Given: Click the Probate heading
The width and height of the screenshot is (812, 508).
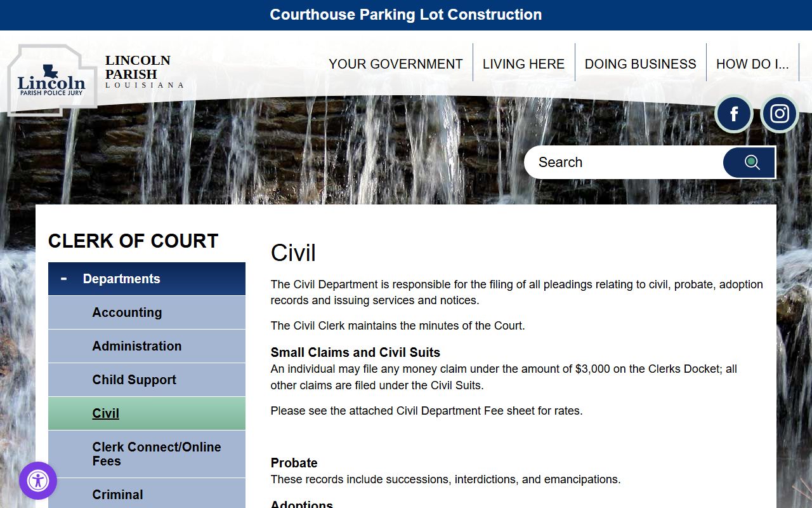Looking at the screenshot, I should [294, 463].
